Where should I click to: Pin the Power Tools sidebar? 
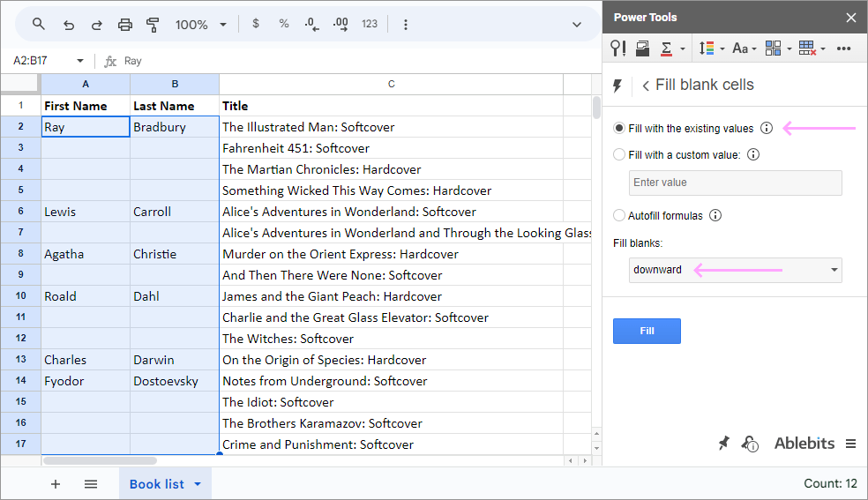(723, 443)
